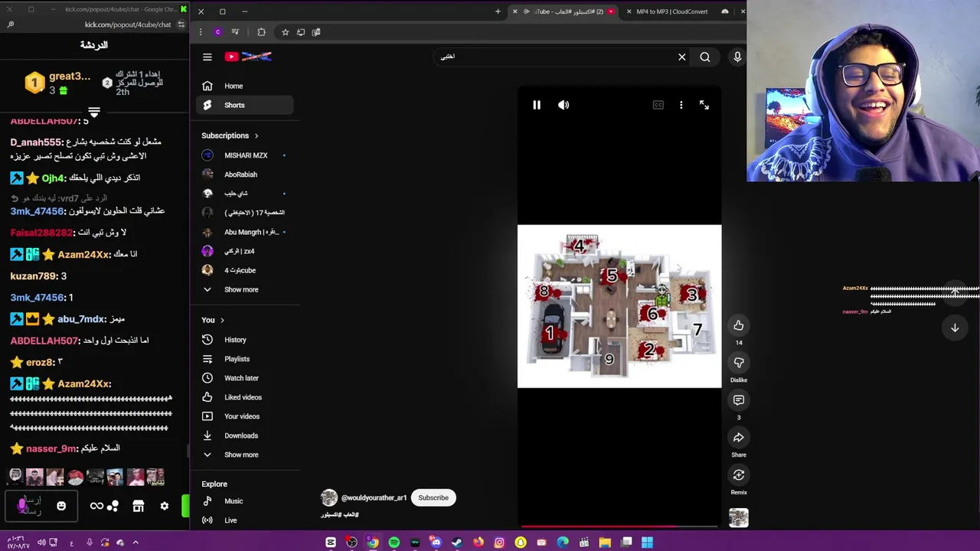Viewport: 980px width, 551px height.
Task: Collapse the Kick gift leaderboard handle
Action: point(94,112)
